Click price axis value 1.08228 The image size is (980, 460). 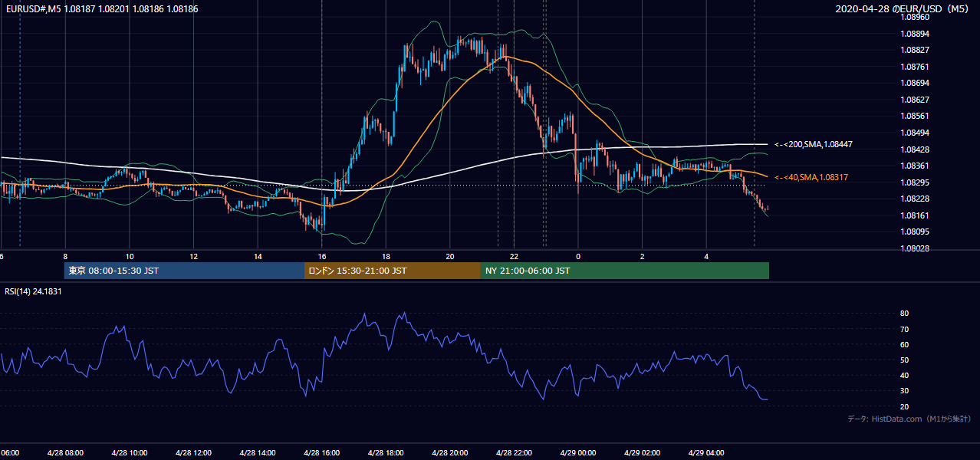pos(915,199)
